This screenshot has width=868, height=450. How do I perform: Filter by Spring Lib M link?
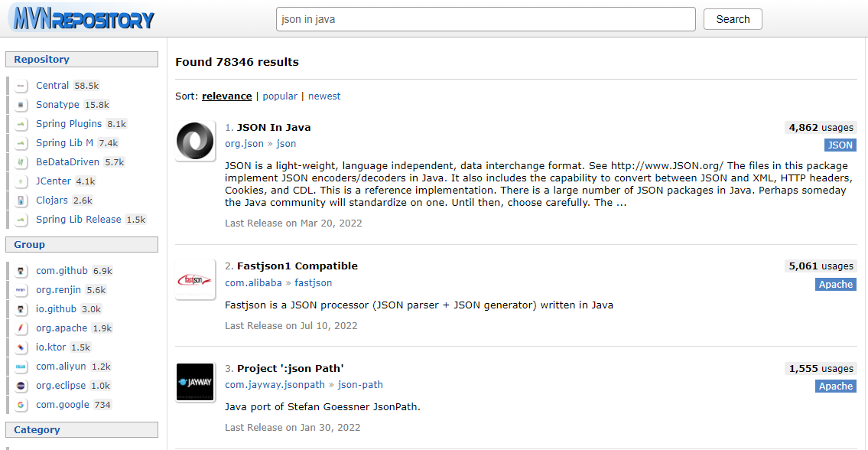point(65,143)
